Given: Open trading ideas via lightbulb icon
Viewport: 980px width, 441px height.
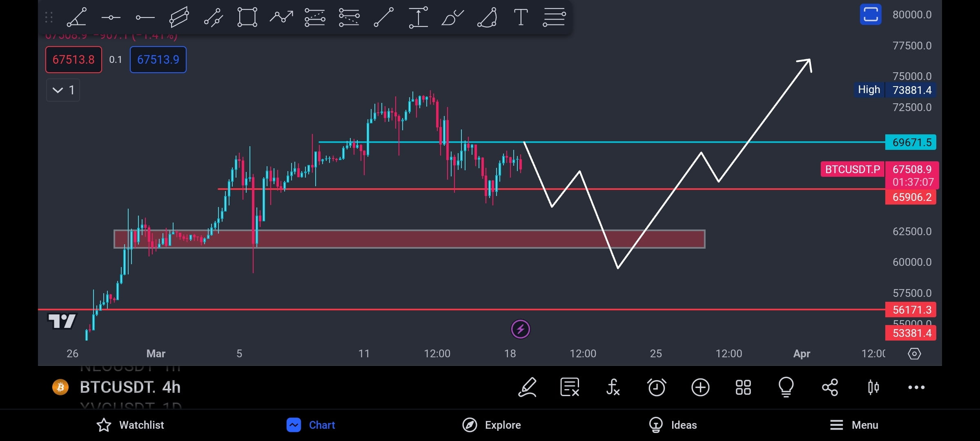Looking at the screenshot, I should pyautogui.click(x=786, y=387).
